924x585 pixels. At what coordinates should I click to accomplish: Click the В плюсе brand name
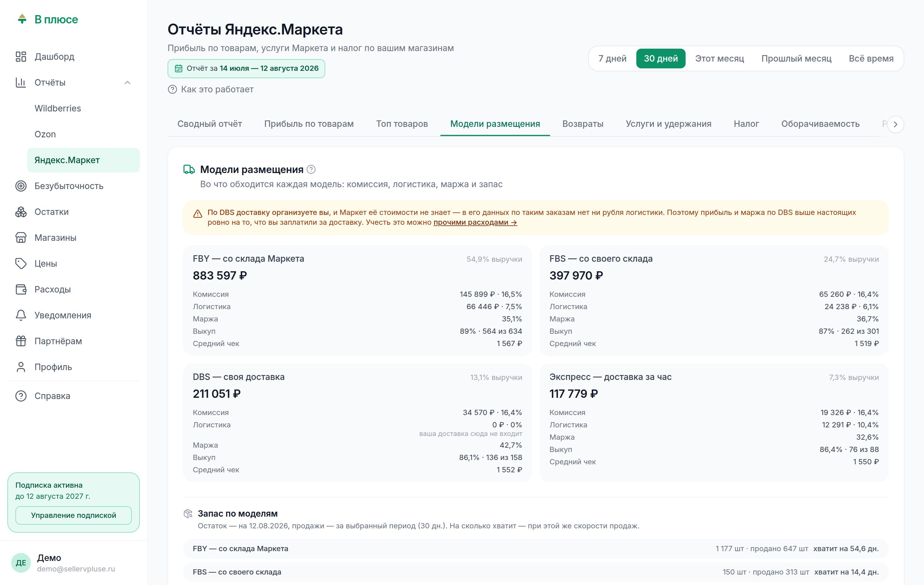[x=56, y=19]
